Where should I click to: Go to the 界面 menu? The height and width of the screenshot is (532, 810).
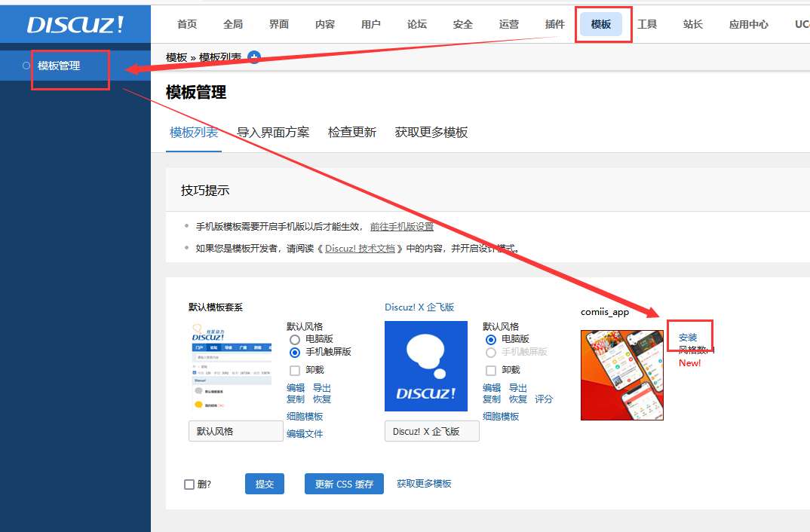[279, 24]
